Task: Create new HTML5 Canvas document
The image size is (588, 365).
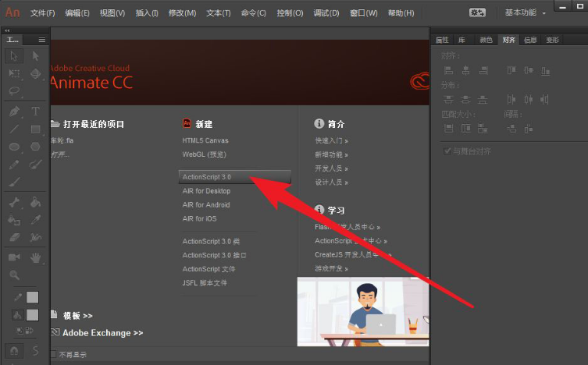Action: click(205, 140)
